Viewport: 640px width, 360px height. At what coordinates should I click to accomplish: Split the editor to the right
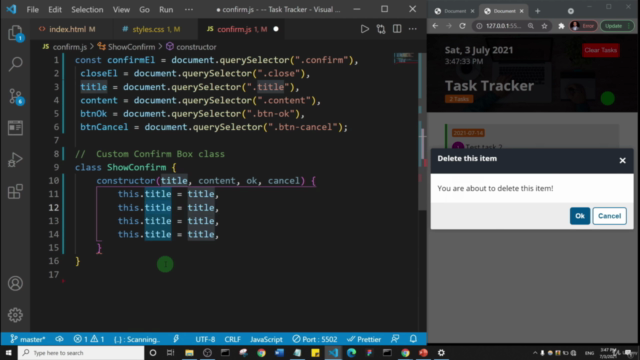(397, 29)
